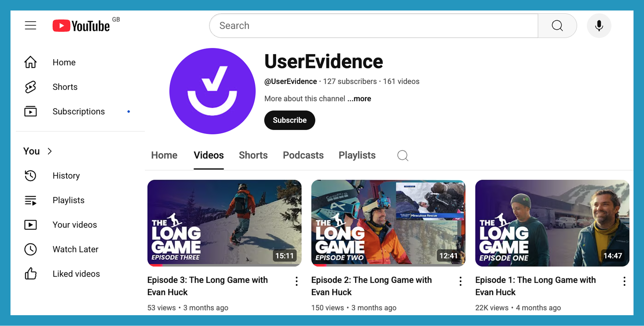Click the search magnifier button
The image size is (644, 326).
[557, 26]
